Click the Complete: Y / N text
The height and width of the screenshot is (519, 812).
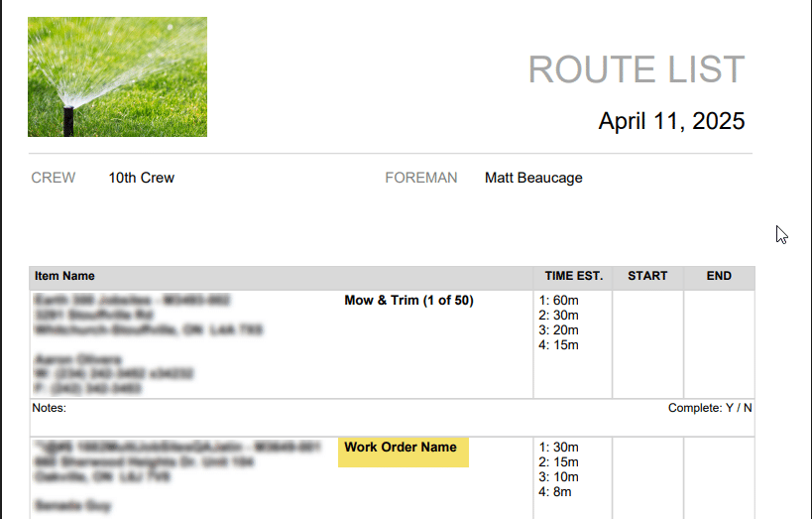pyautogui.click(x=710, y=408)
